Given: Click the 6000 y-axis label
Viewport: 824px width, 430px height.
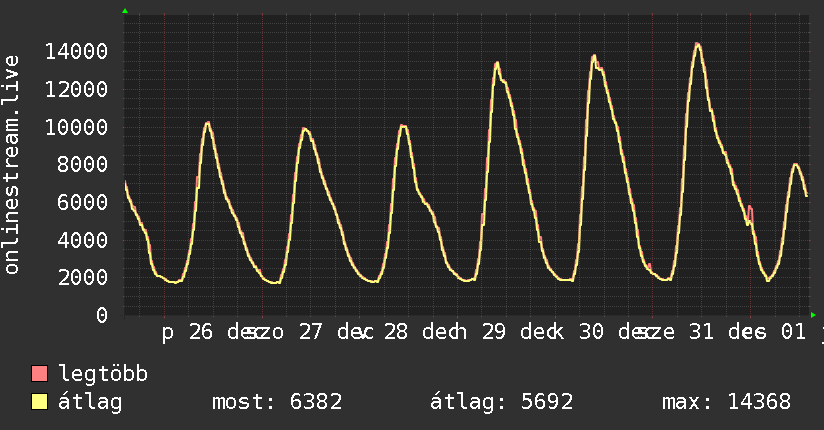Looking at the screenshot, I should [83, 202].
